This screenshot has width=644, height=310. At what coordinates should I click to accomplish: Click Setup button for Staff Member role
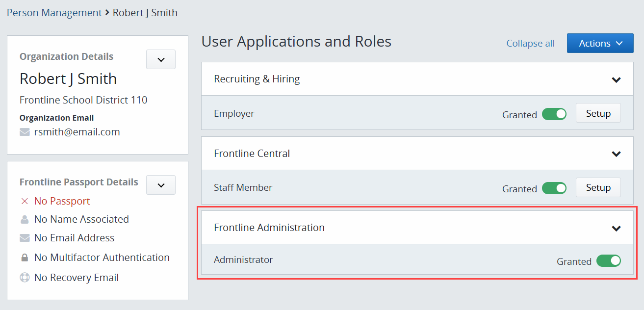coord(598,187)
